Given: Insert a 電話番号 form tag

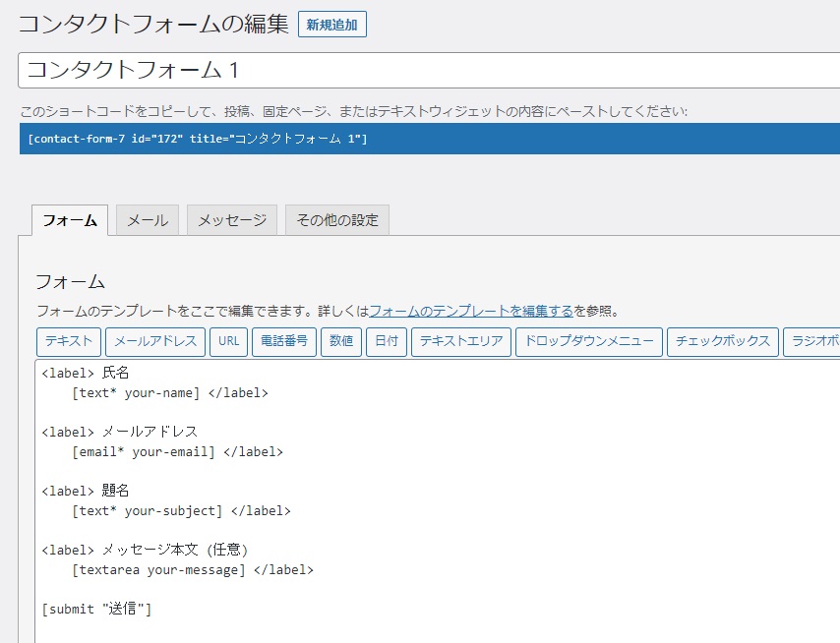Looking at the screenshot, I should 284,341.
